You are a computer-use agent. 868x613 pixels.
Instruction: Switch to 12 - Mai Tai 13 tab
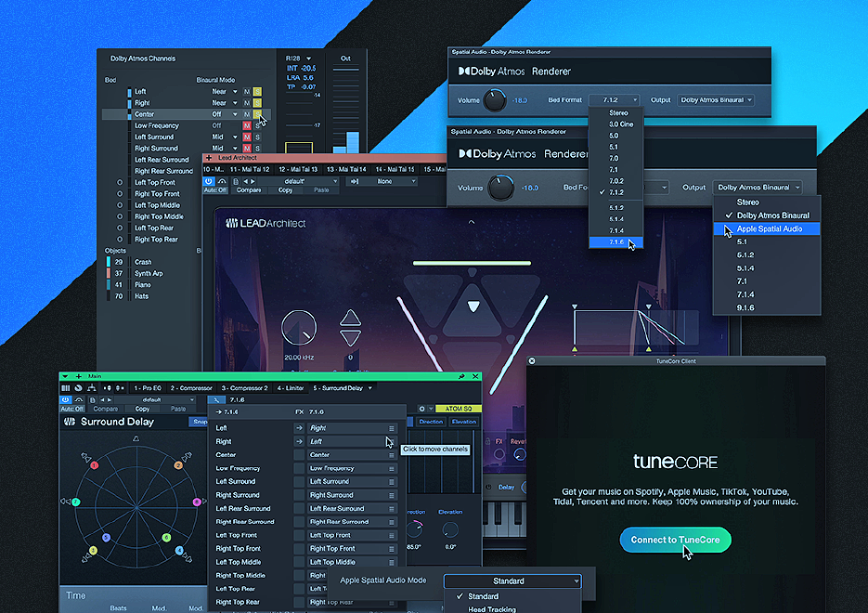[x=298, y=169]
